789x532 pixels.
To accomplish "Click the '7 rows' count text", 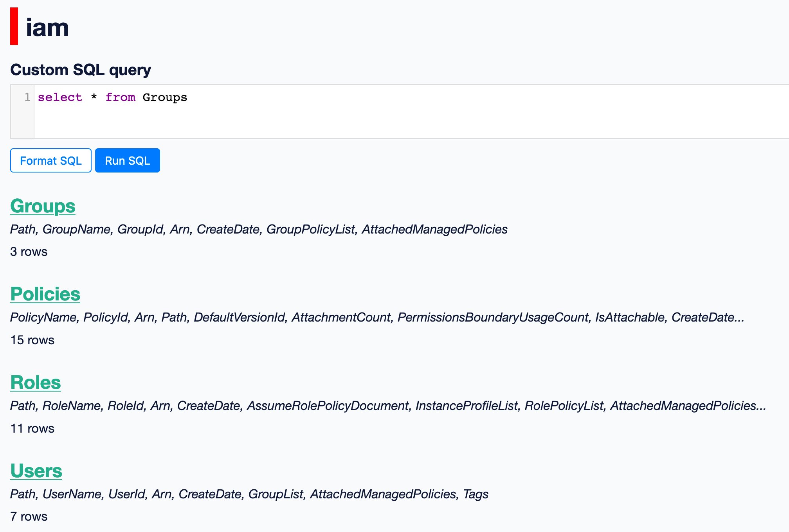I will (x=29, y=516).
